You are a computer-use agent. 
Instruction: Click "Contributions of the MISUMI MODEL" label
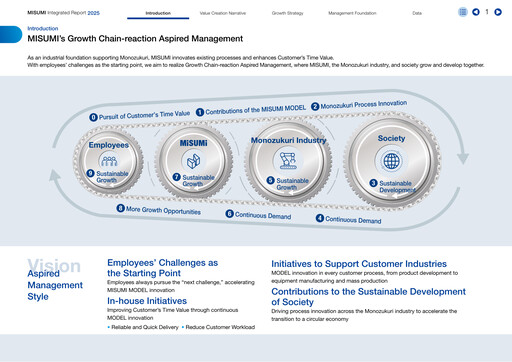pos(255,110)
